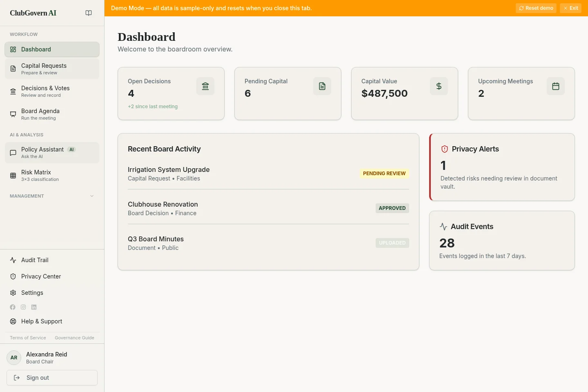Click "Events logged in the last 7 days."
This screenshot has width=588, height=392.
point(483,256)
